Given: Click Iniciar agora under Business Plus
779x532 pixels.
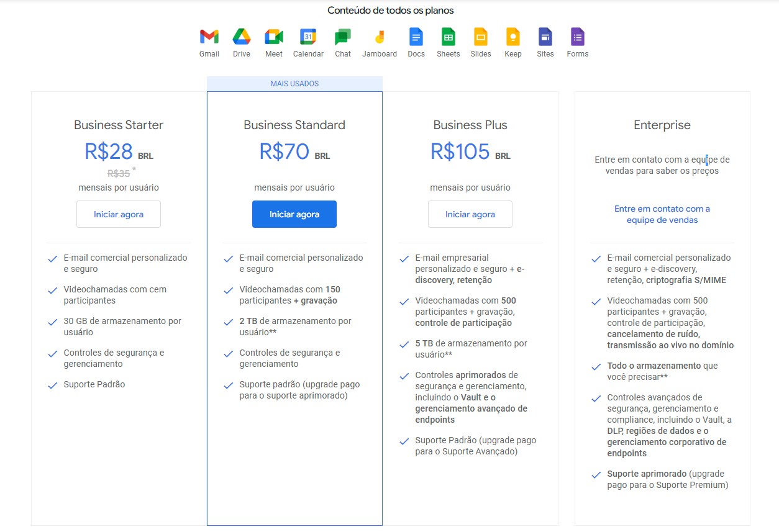Looking at the screenshot, I should (470, 214).
